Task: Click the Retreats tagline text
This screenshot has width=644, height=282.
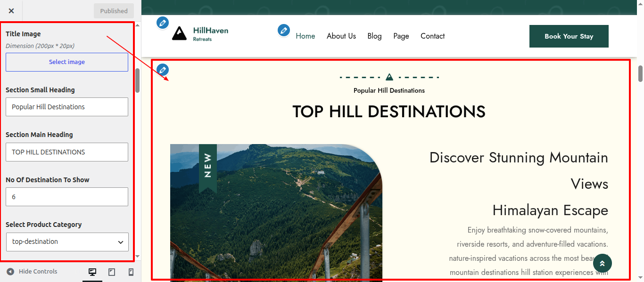Action: pyautogui.click(x=202, y=40)
